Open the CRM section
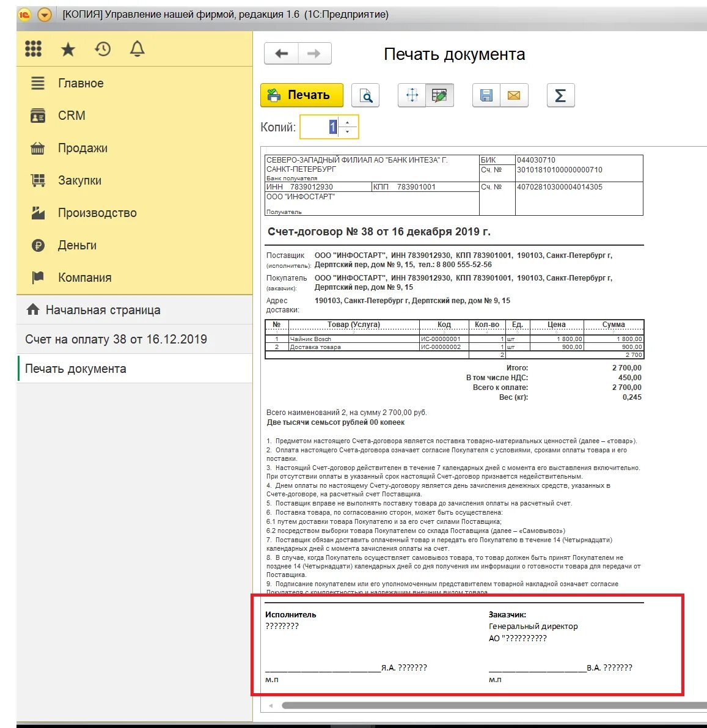 pos(71,115)
